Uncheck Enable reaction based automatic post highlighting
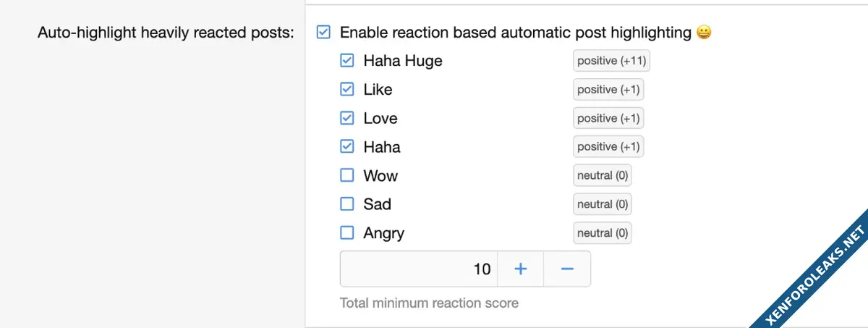This screenshot has height=328, width=868. pyautogui.click(x=323, y=33)
